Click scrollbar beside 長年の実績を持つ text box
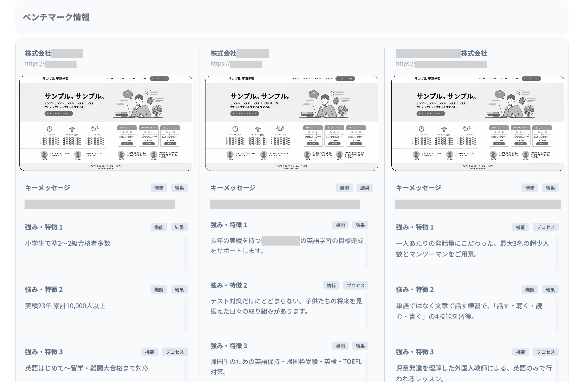 pos(366,250)
